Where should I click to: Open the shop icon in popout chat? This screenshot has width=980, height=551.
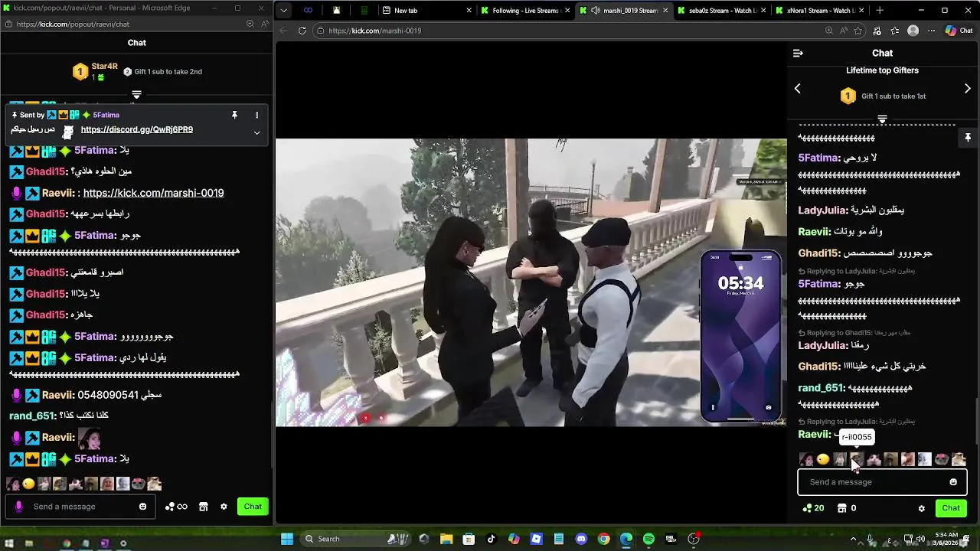coord(203,507)
